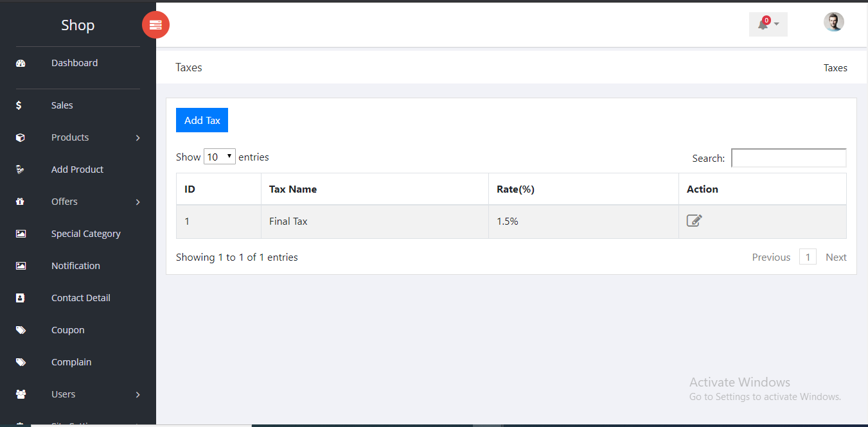The width and height of the screenshot is (868, 427).
Task: Click the Dashboard gauge icon
Action: (21, 63)
